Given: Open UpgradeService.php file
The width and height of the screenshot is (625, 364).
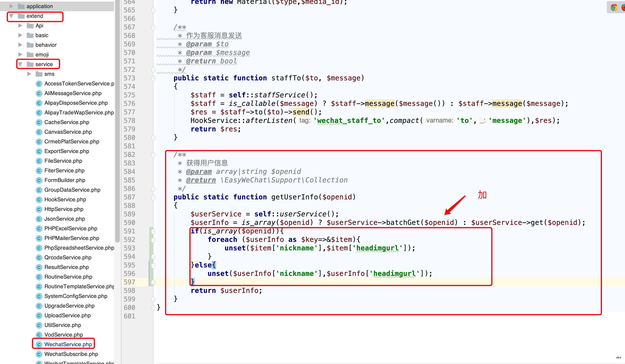Looking at the screenshot, I should coord(69,306).
